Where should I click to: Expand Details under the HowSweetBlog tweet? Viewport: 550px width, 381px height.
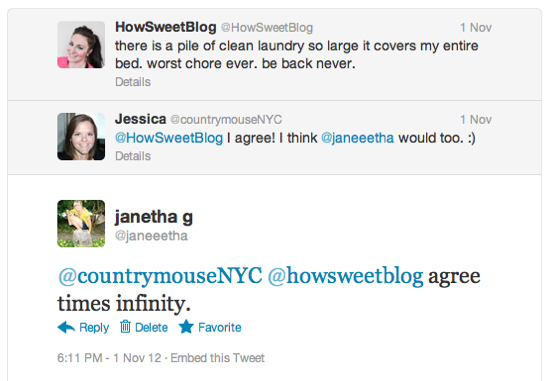133,82
